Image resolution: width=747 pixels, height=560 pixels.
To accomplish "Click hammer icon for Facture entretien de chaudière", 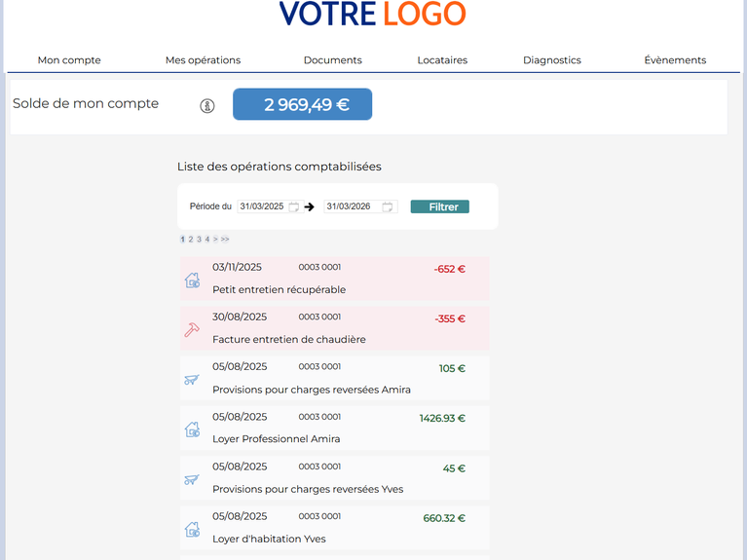I will tap(192, 329).
